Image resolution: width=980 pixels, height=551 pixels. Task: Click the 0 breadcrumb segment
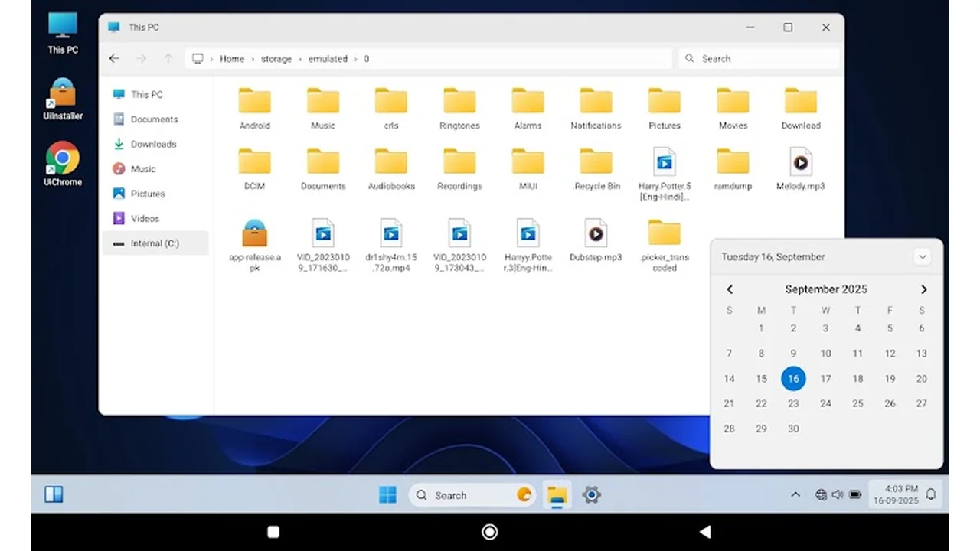[x=366, y=59]
